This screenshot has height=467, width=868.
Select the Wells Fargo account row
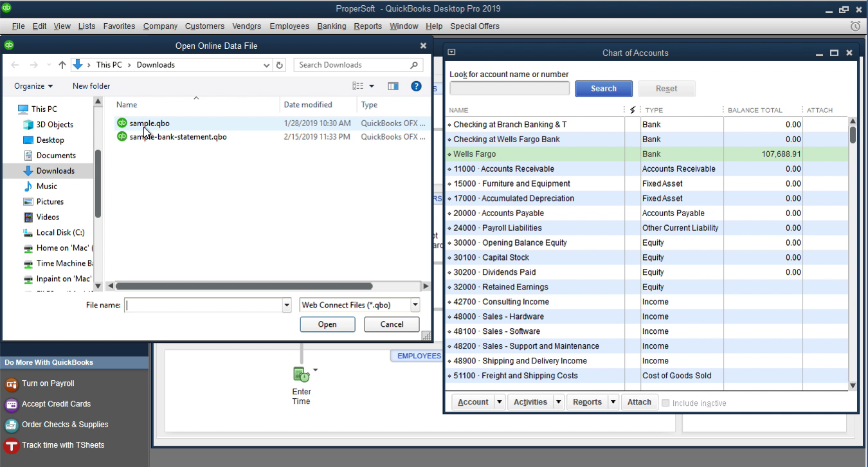coord(646,154)
